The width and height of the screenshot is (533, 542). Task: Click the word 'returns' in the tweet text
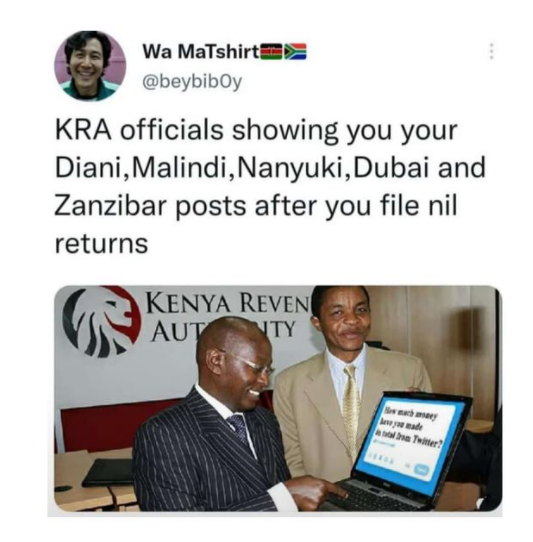pos(102,244)
